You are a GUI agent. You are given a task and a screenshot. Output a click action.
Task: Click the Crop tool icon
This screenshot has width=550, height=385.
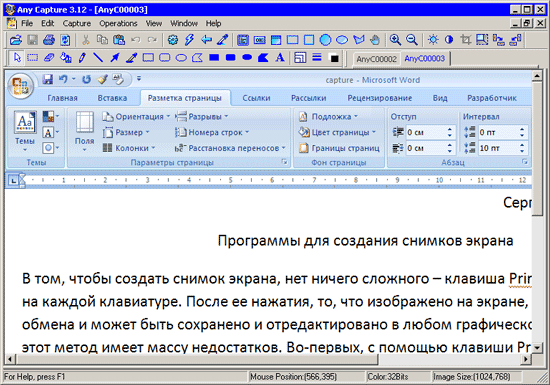pyautogui.click(x=465, y=40)
